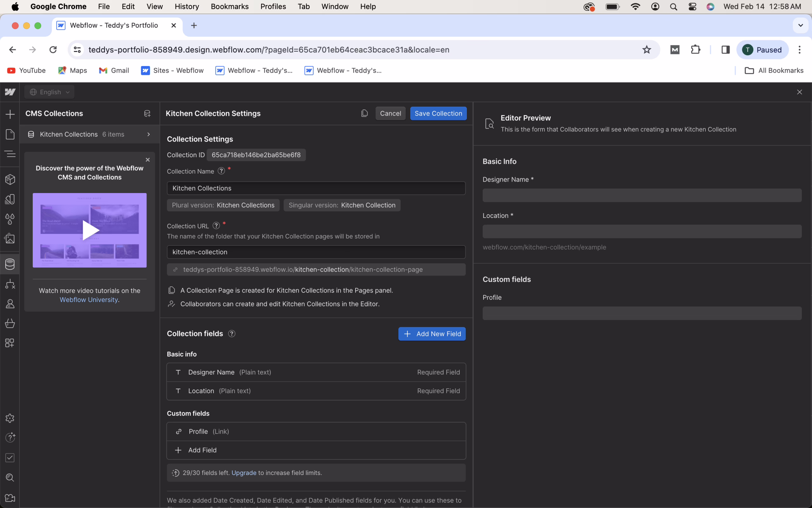Open the Ecommerce basket icon
This screenshot has width=812, height=508.
point(10,323)
